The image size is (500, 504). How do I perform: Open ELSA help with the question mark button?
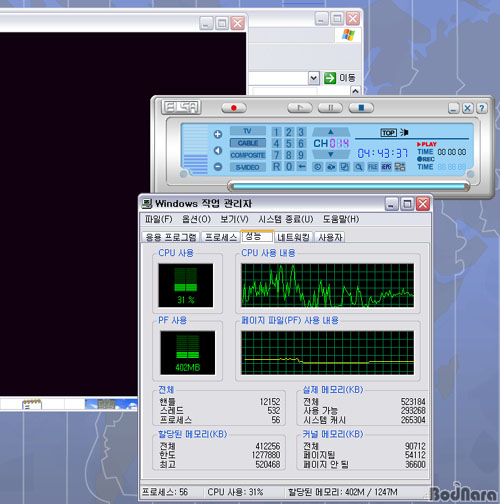(x=482, y=108)
